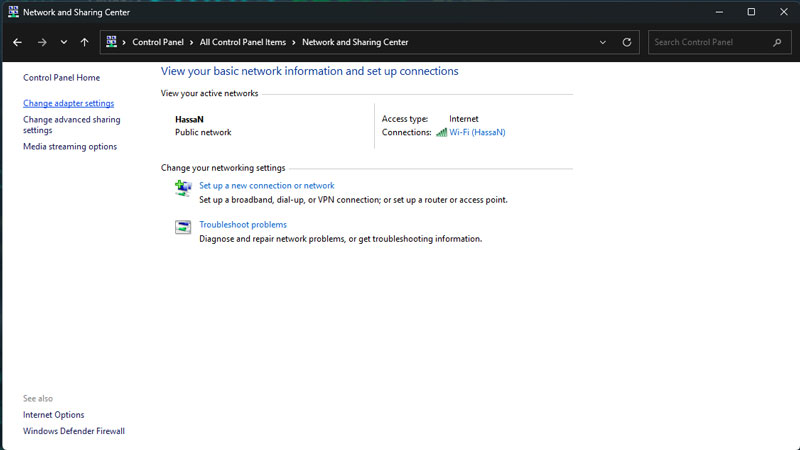Expand chevron after All Control Panel Items
800x450 pixels.
coord(294,42)
